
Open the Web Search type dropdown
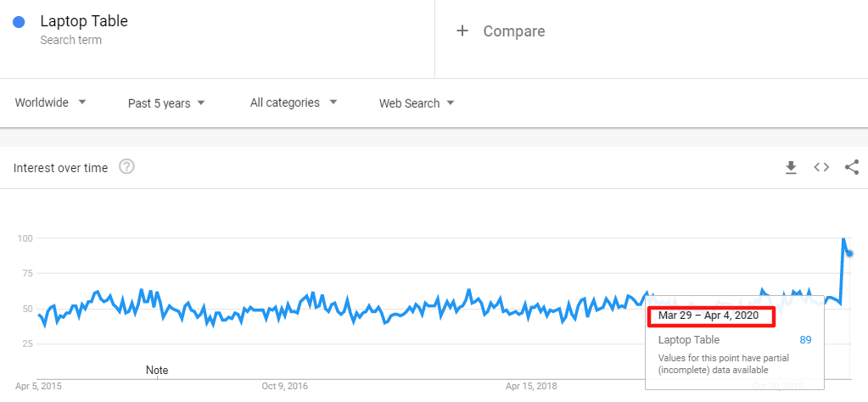coord(417,103)
